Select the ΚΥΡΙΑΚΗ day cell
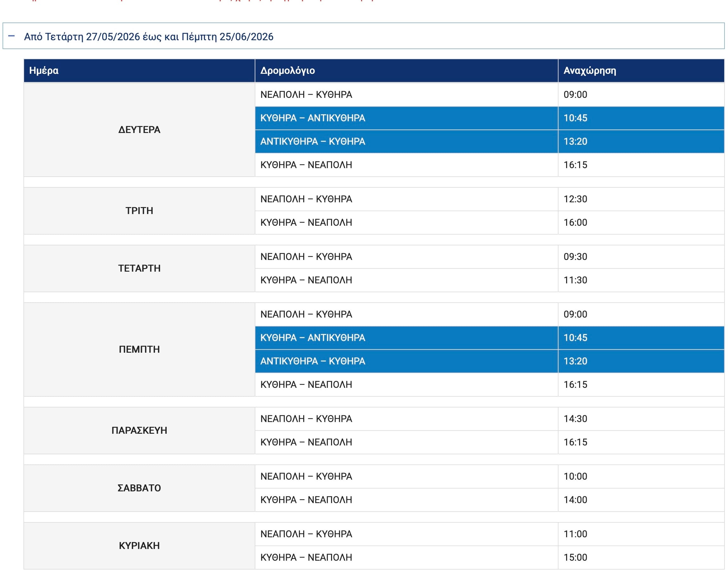The image size is (728, 580). [139, 545]
